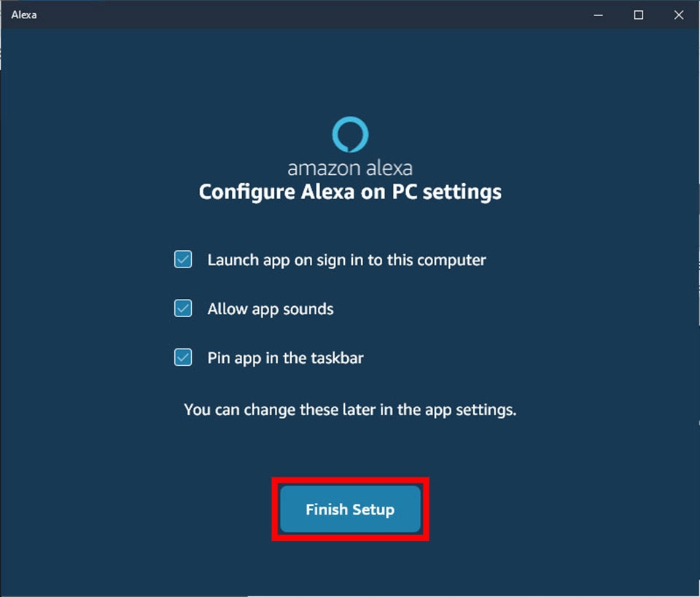Image resolution: width=700 pixels, height=597 pixels.
Task: Click the "Launch app on sign in" label
Action: 346,259
